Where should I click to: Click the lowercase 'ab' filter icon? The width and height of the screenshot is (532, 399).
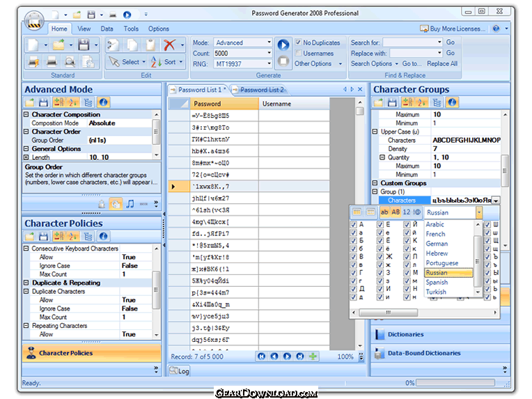point(384,212)
